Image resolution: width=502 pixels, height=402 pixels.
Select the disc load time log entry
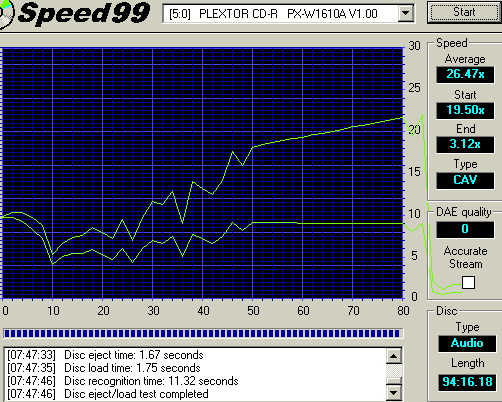(x=104, y=368)
